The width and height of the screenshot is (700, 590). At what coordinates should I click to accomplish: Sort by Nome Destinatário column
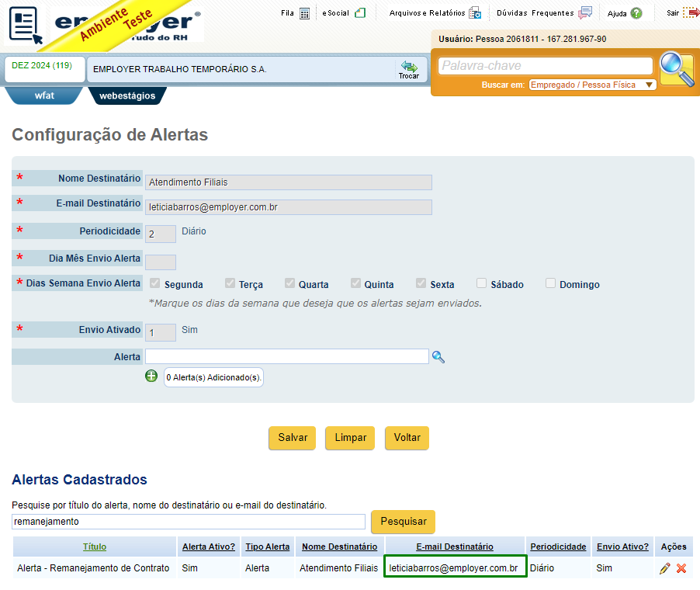339,547
